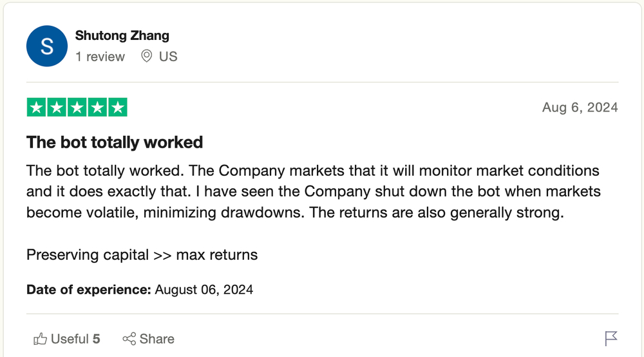This screenshot has height=357, width=644.
Task: Click the US location label
Action: [168, 56]
